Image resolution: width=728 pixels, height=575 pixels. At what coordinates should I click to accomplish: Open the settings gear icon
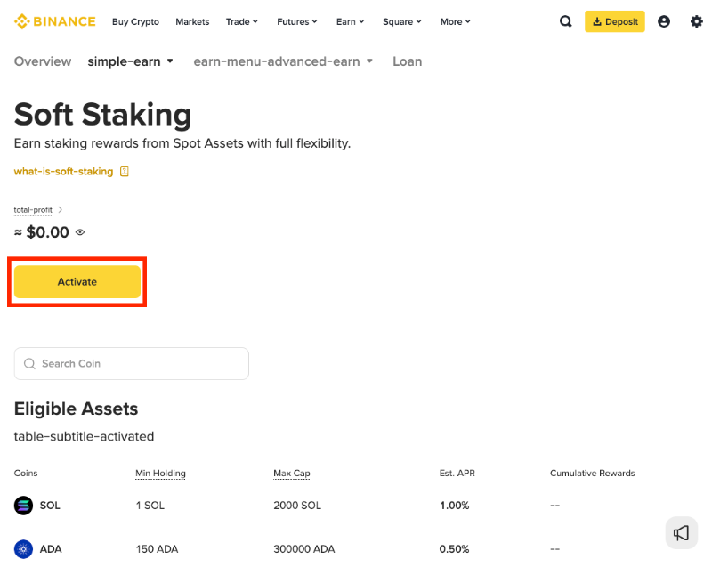click(x=697, y=21)
